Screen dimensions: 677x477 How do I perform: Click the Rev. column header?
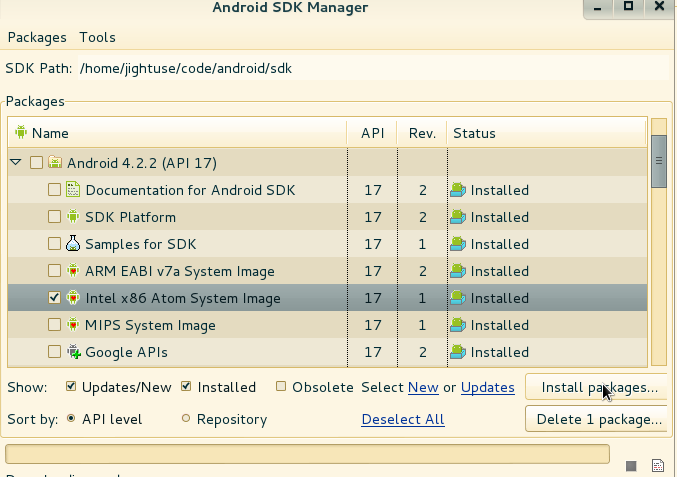click(x=422, y=133)
